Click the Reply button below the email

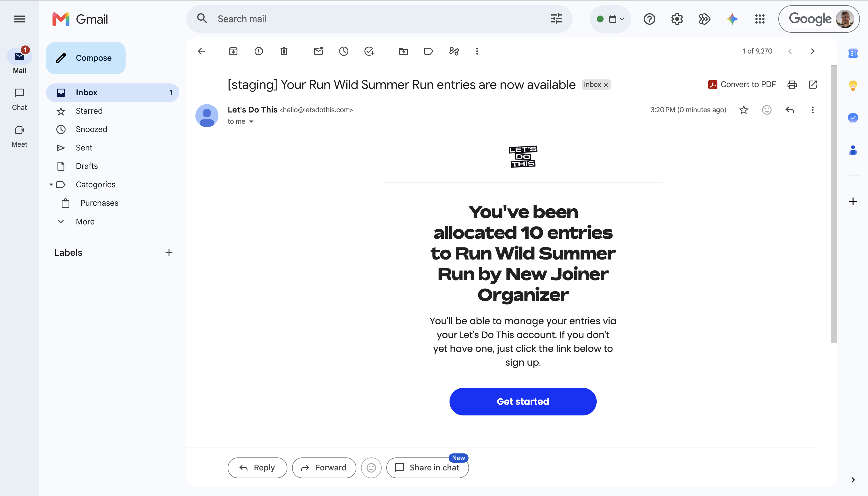pyautogui.click(x=257, y=468)
